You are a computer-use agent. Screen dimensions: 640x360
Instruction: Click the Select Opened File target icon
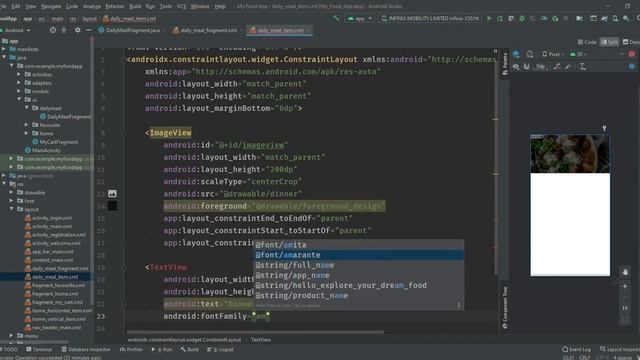(x=53, y=30)
